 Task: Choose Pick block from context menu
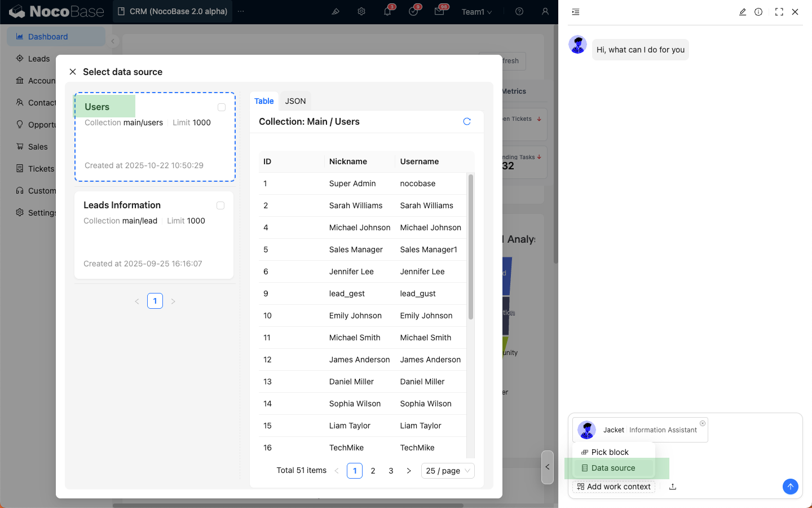610,452
